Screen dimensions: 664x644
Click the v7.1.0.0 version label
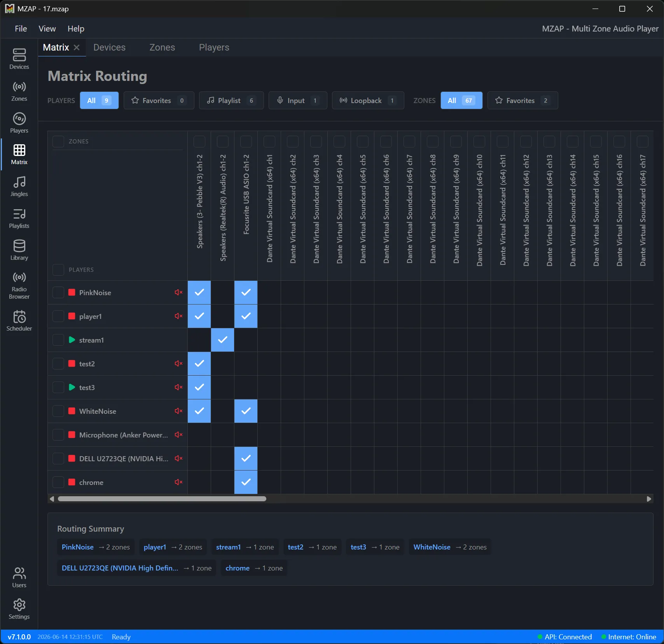point(19,637)
